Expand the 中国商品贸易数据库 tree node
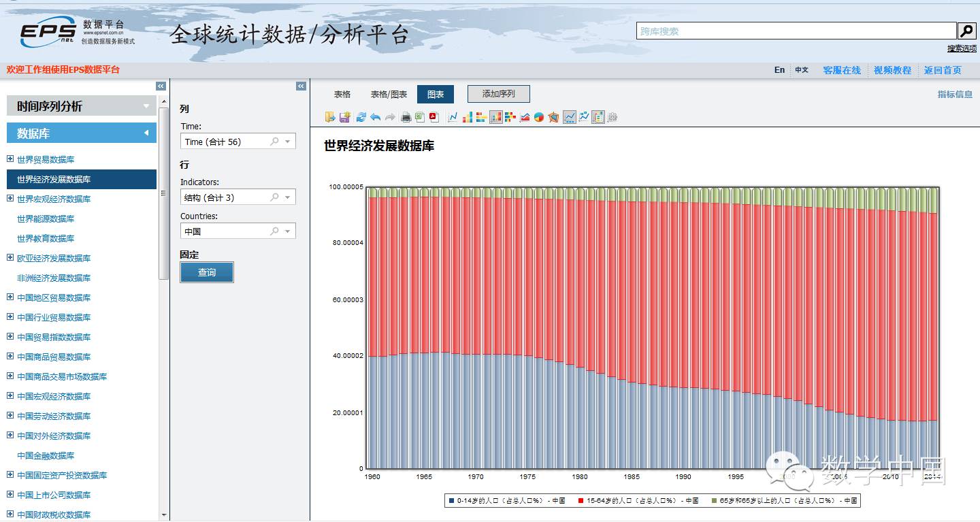 (x=10, y=357)
